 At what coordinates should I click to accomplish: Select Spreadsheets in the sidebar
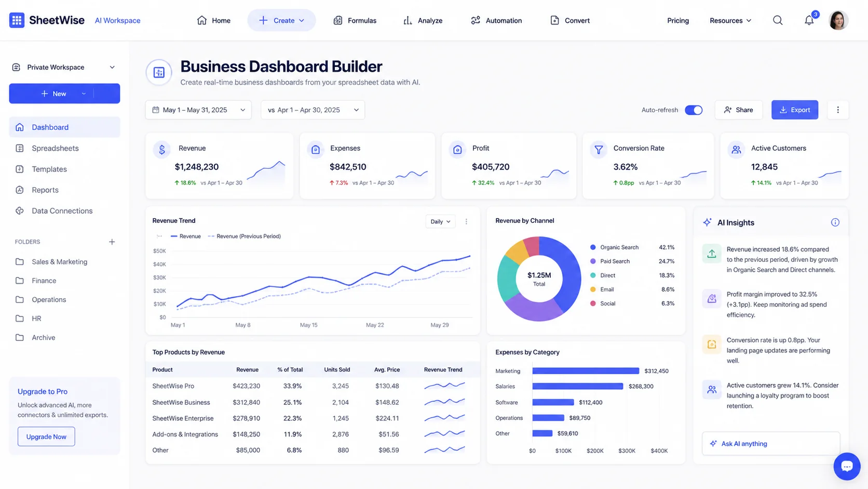coord(64,148)
